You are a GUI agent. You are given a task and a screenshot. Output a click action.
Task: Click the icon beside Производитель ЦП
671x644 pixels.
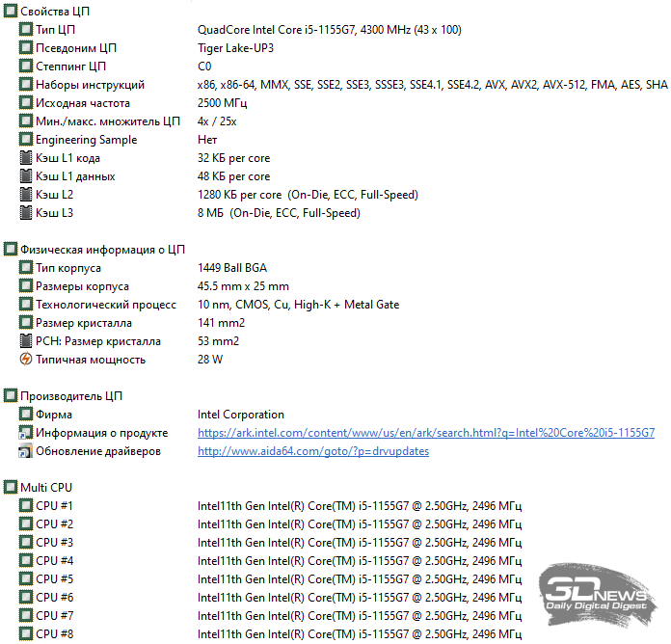click(11, 396)
